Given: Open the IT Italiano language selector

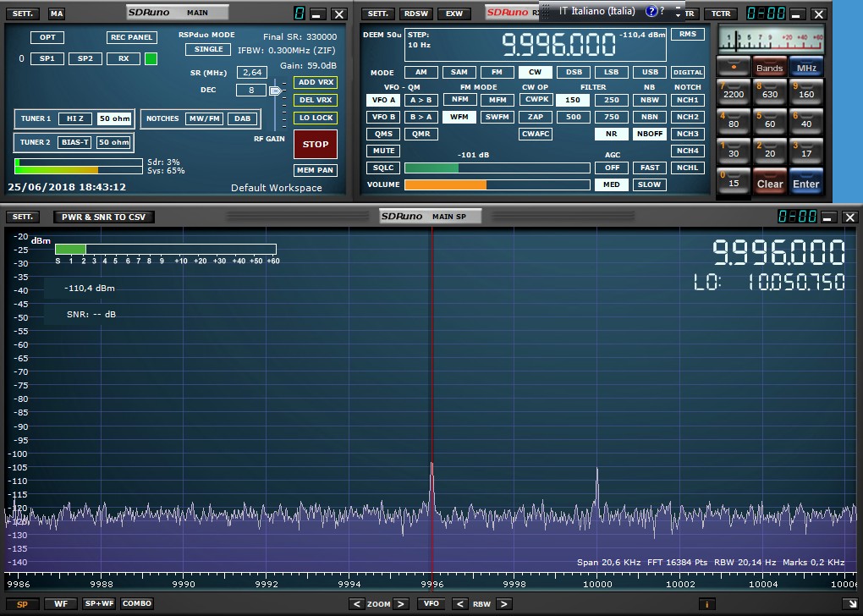Looking at the screenshot, I should click(596, 11).
